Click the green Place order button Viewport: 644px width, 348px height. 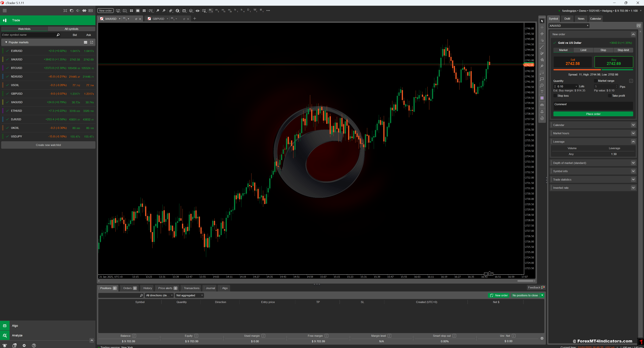click(x=593, y=114)
